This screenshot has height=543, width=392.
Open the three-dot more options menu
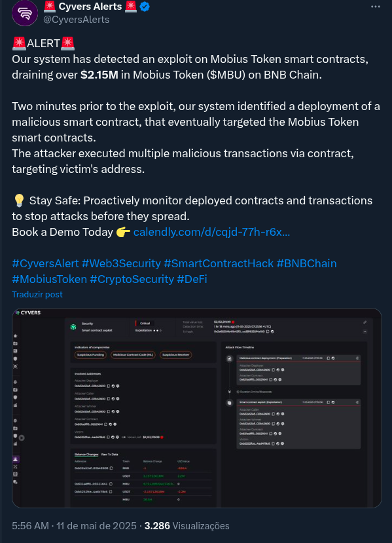[376, 7]
